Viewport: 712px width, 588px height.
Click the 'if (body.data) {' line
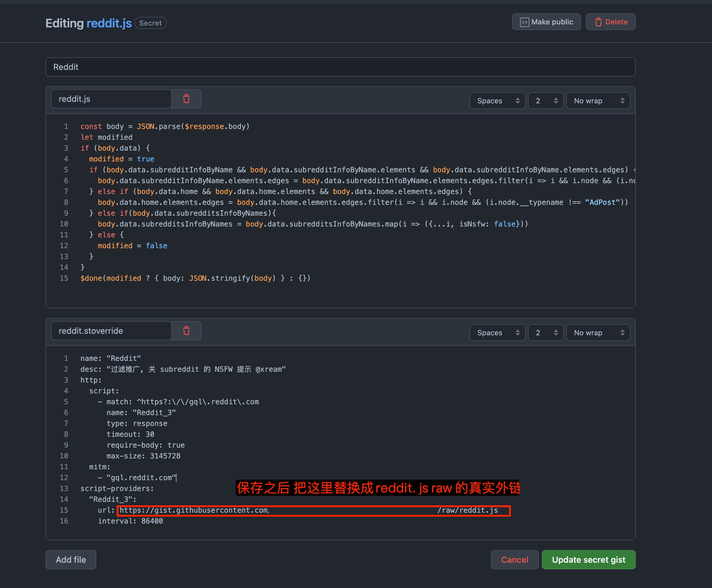115,148
